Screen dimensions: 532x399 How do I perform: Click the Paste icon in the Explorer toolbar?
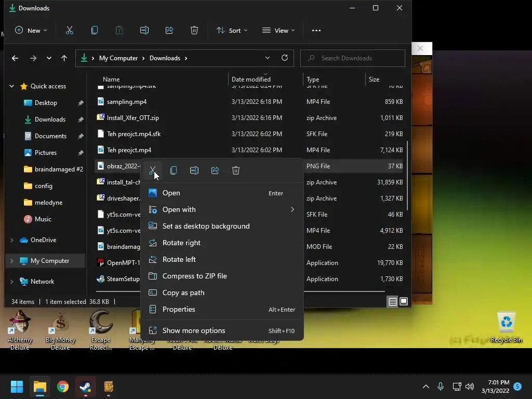(119, 31)
